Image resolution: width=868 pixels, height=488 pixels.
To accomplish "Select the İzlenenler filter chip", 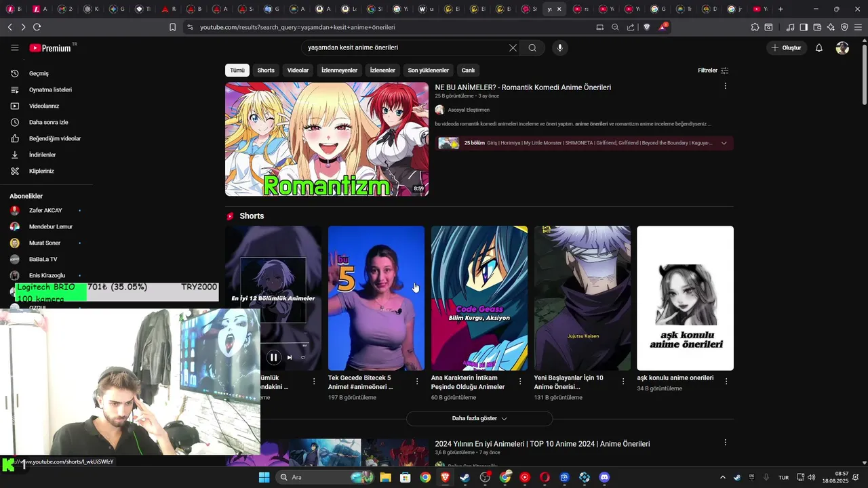I will 382,70.
